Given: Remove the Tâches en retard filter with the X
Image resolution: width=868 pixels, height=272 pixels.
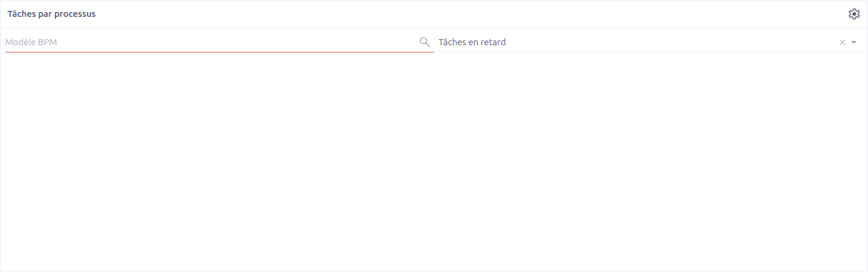Looking at the screenshot, I should 842,43.
